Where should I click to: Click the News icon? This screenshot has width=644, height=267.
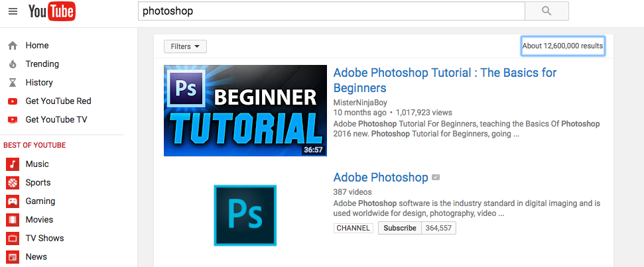13,257
